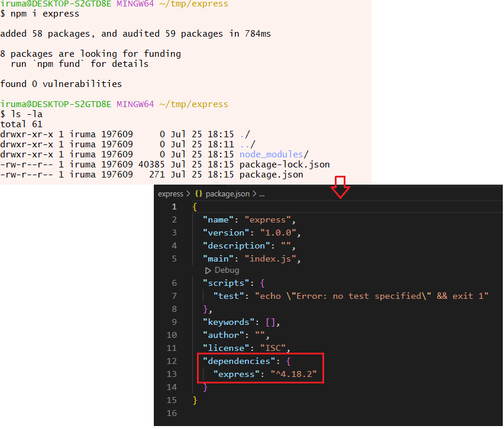Click the Debug play triangle icon

click(x=208, y=270)
